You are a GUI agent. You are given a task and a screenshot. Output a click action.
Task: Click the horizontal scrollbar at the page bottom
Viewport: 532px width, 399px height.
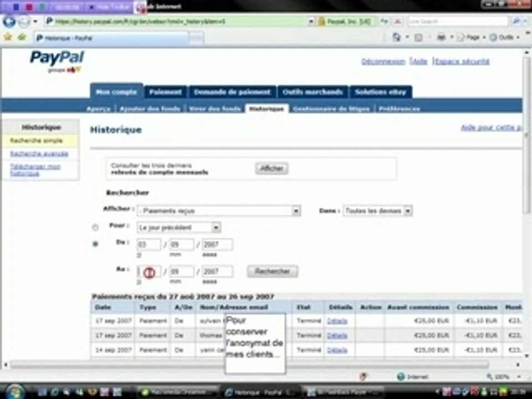[249, 365]
